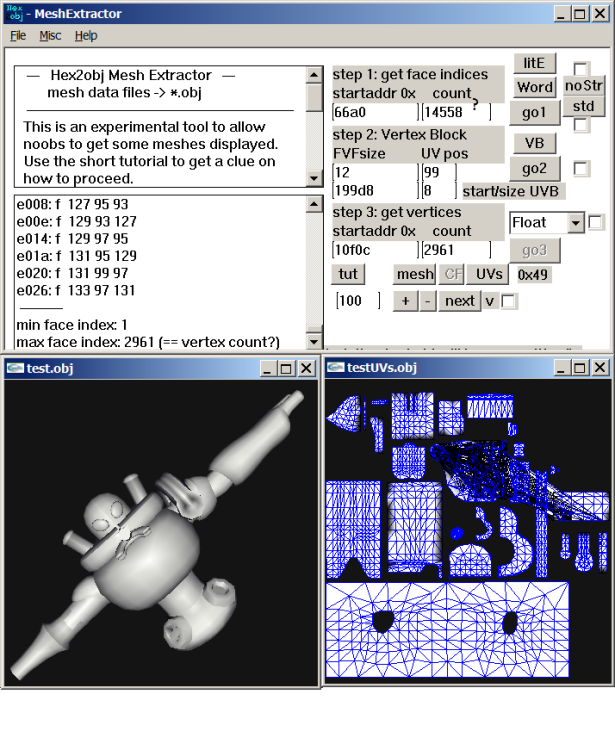This screenshot has height=750, width=615.
Task: Click the noStr button
Action: point(583,86)
